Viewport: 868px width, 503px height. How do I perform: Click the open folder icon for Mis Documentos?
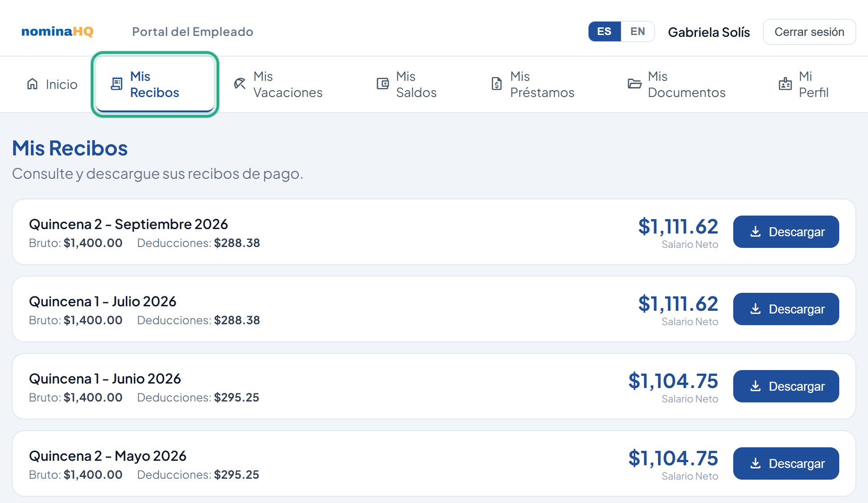634,84
